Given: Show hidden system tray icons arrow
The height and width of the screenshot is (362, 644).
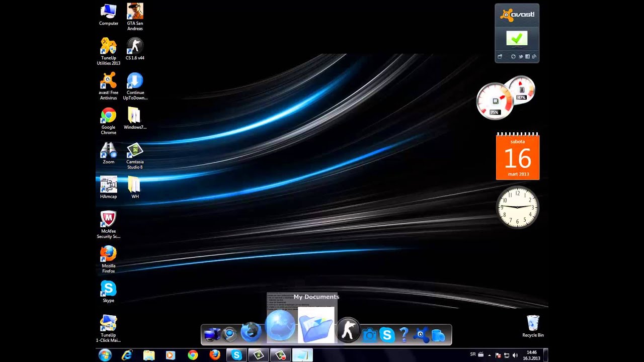Looking at the screenshot, I should click(x=490, y=355).
